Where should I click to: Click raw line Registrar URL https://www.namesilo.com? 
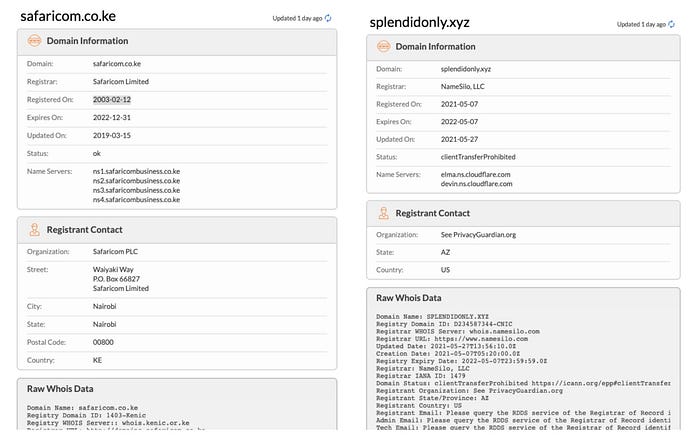pyautogui.click(x=452, y=339)
